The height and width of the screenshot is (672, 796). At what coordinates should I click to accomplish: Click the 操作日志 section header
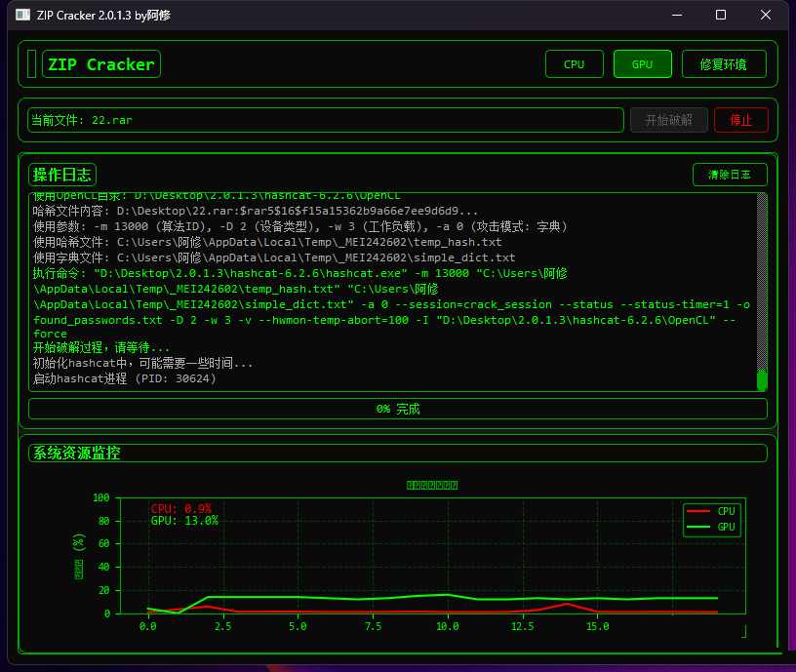point(61,175)
